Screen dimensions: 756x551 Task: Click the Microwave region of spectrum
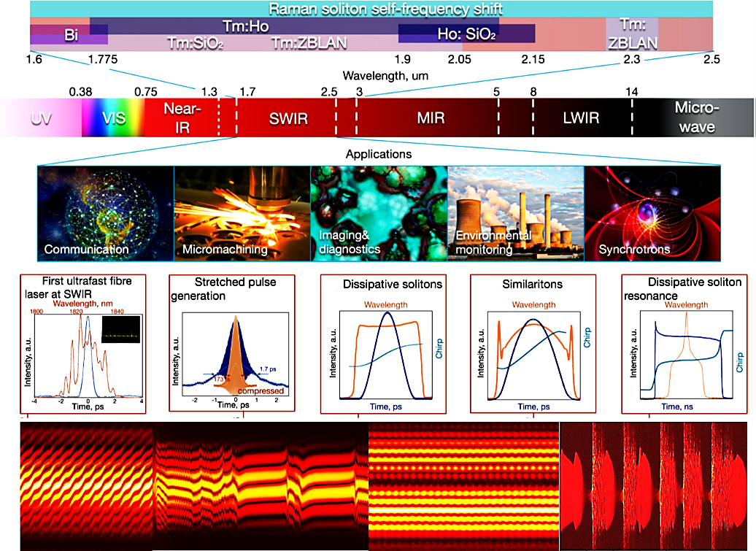coord(695,118)
